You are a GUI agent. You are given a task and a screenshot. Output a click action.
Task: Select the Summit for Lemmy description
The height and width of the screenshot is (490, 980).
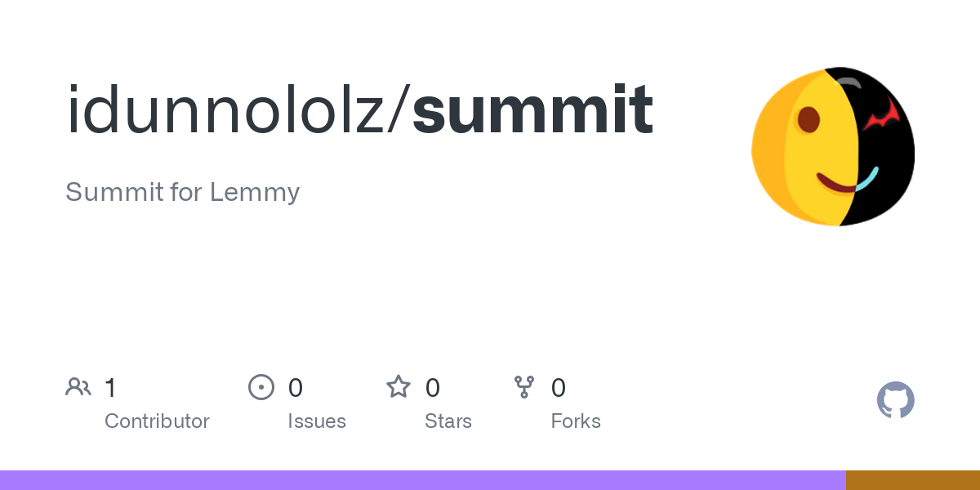pyautogui.click(x=183, y=192)
